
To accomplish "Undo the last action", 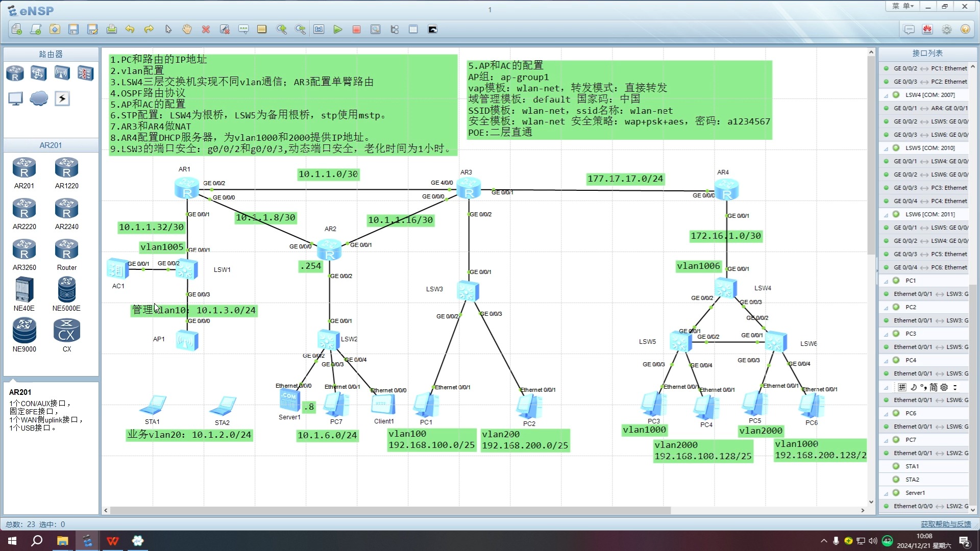I will tap(130, 29).
